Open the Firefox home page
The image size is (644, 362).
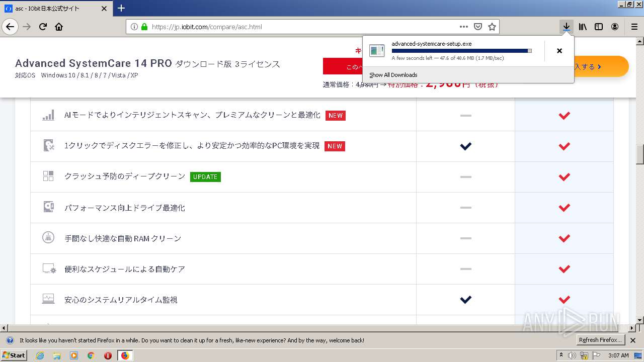click(x=59, y=27)
